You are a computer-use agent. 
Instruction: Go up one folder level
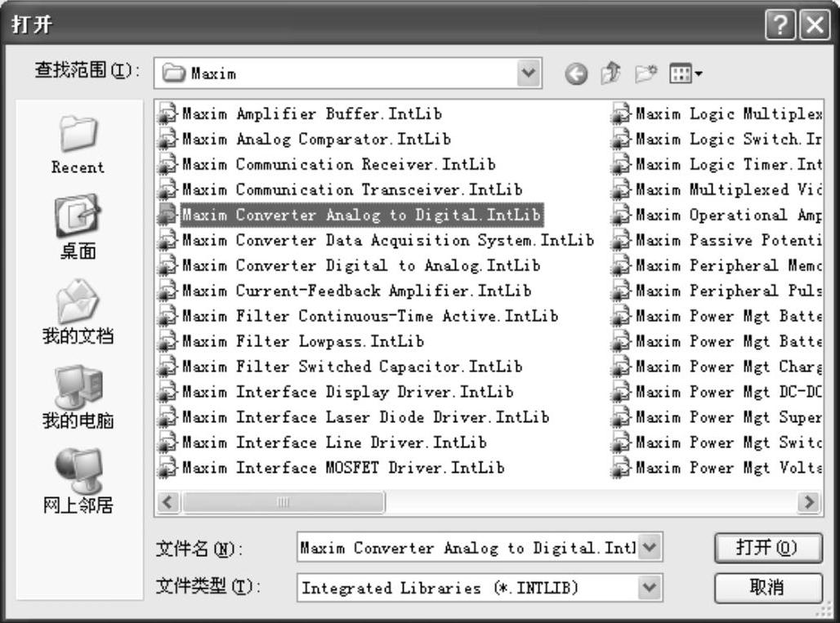pos(610,73)
